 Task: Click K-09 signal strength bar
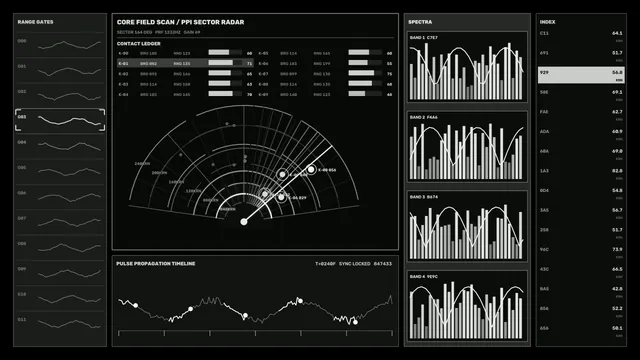365,93
